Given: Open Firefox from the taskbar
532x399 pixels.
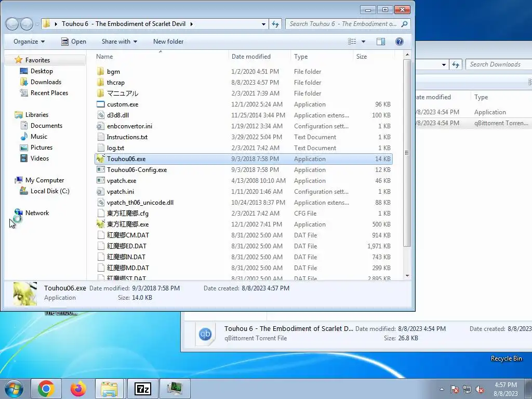Looking at the screenshot, I should tap(78, 389).
